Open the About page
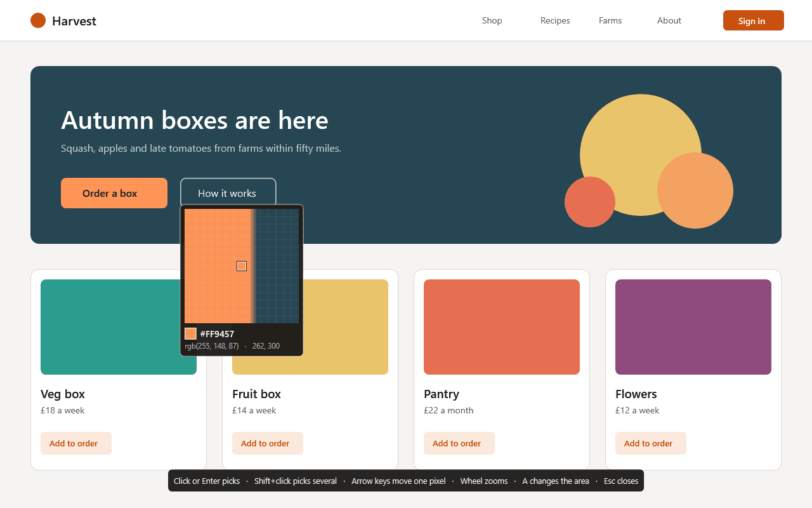Viewport: 812px width, 508px height. pos(669,20)
